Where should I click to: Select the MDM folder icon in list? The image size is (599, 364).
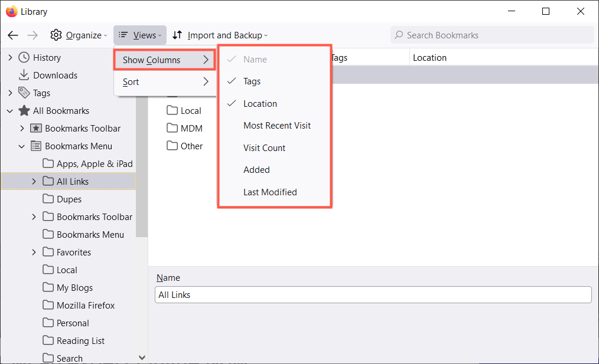click(172, 129)
